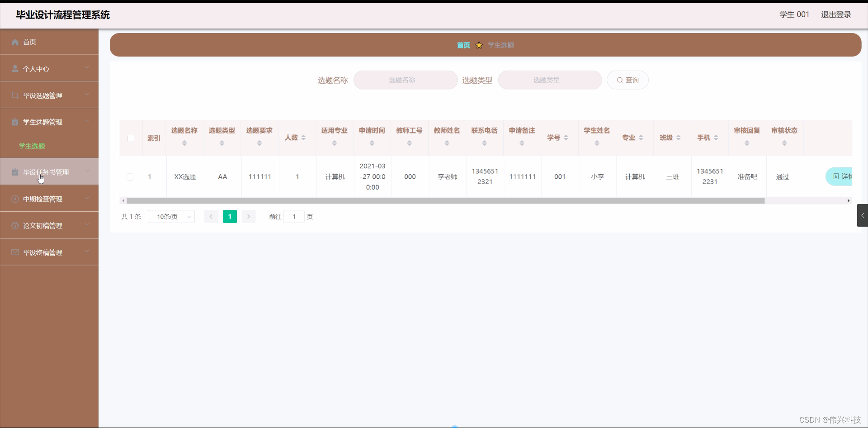The image size is (868, 428).
Task: Click 退出登录 in the top bar
Action: [835, 14]
